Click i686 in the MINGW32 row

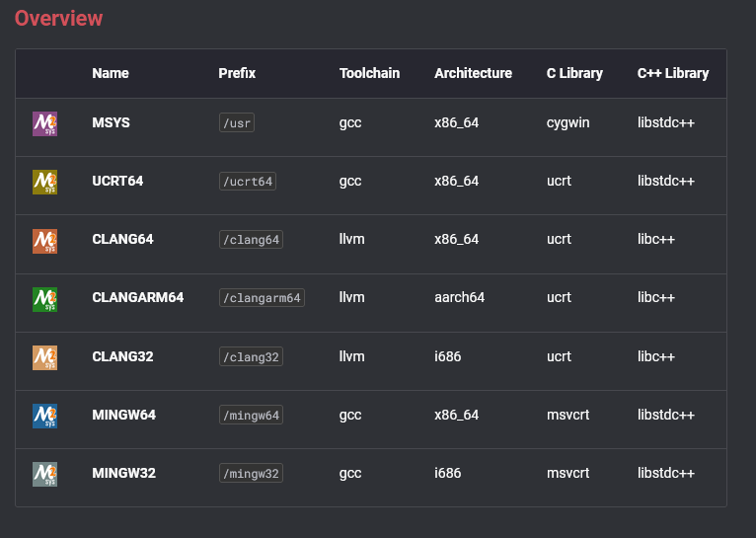pos(447,474)
